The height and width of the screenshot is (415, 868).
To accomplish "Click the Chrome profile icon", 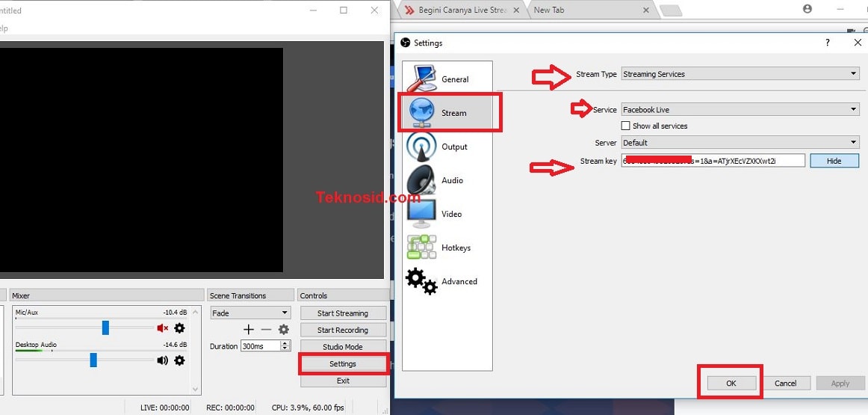I will pyautogui.click(x=807, y=9).
